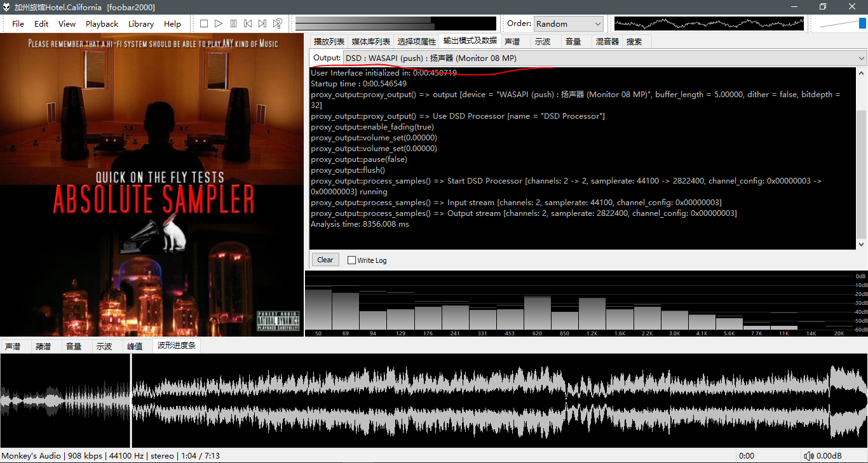868x463 pixels.
Task: Skip to the next track
Action: 262,23
